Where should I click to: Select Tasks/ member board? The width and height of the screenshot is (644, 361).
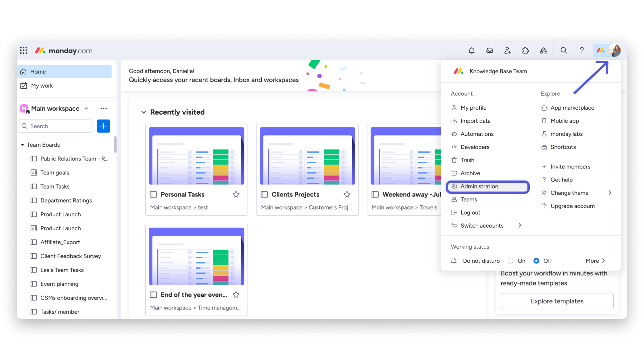[x=60, y=312]
